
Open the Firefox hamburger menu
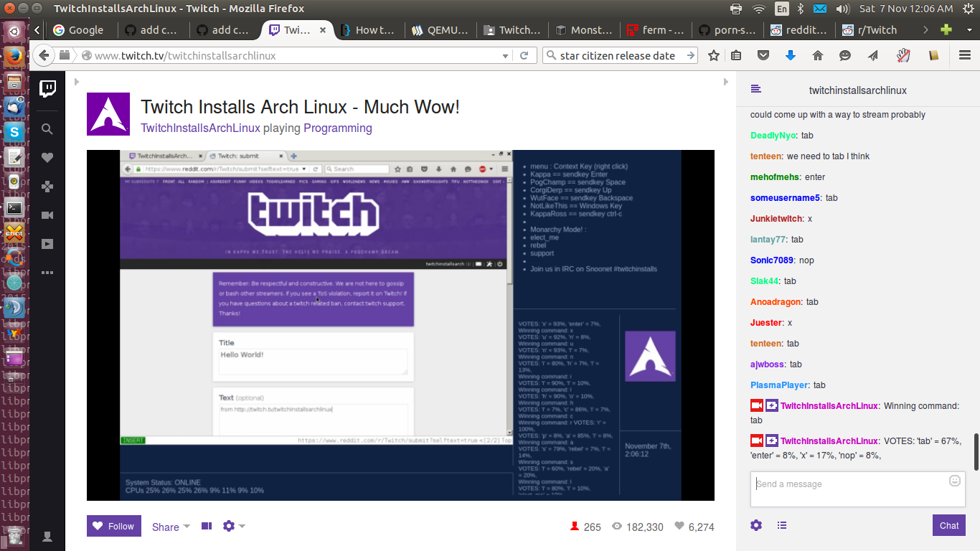coord(965,55)
